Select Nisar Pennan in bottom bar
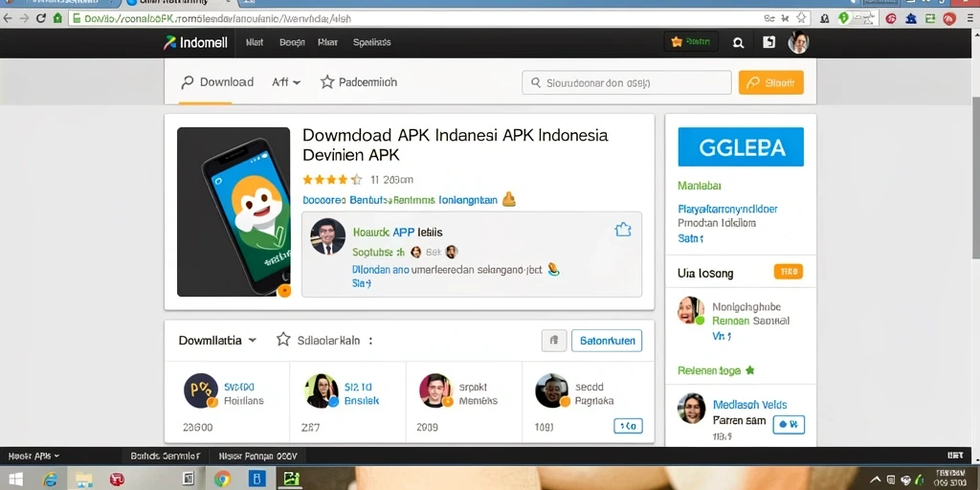Screen dimensions: 980x490 pyautogui.click(x=258, y=457)
